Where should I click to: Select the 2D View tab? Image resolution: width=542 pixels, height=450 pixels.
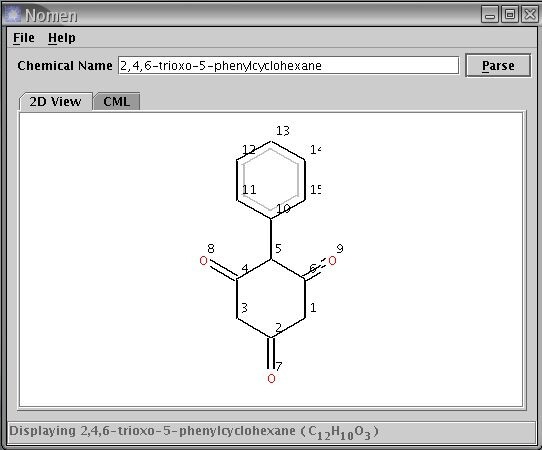(x=55, y=102)
